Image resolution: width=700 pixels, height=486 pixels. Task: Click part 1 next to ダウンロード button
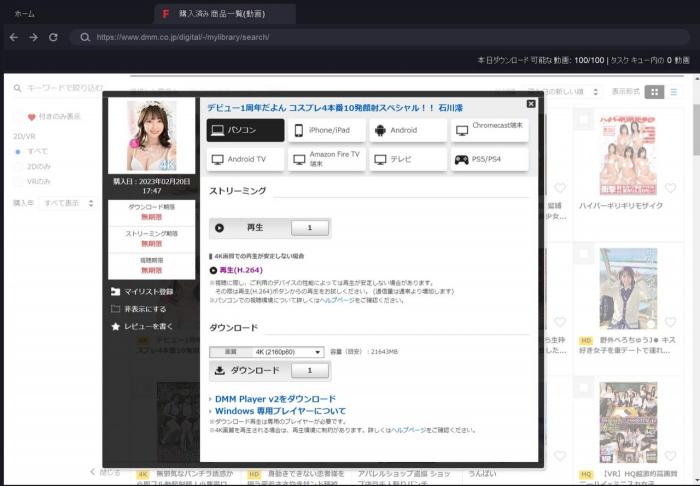pyautogui.click(x=310, y=371)
